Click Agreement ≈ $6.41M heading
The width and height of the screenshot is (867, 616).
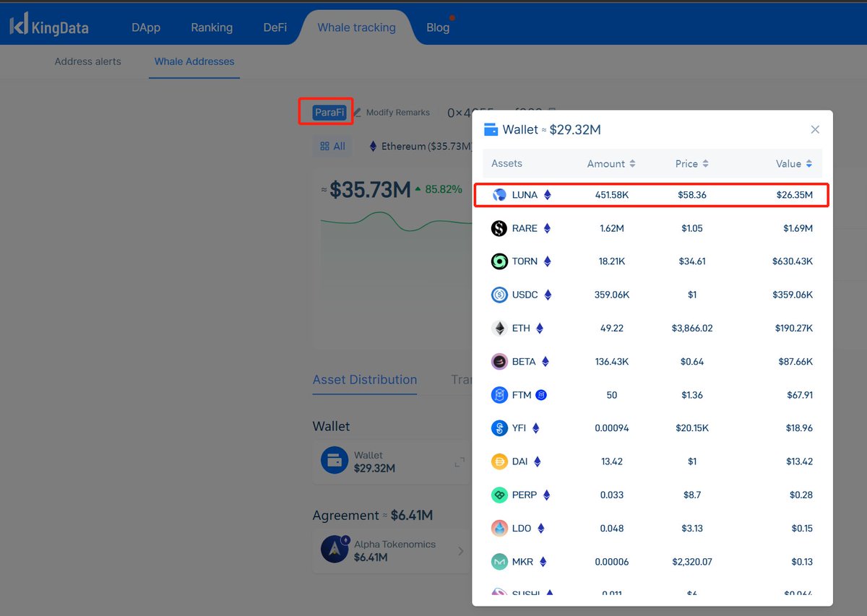tap(373, 515)
